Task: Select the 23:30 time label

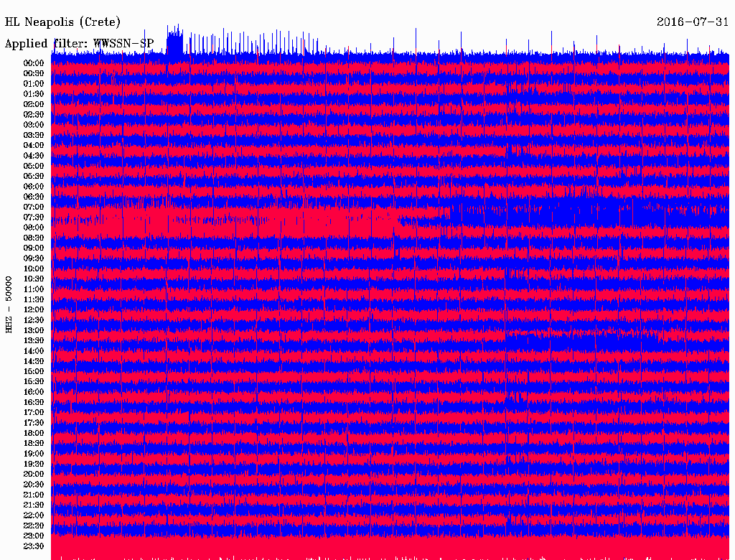Action: [34, 546]
